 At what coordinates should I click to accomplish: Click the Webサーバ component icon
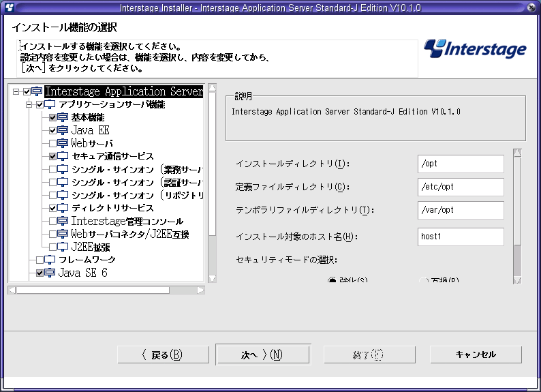point(63,143)
